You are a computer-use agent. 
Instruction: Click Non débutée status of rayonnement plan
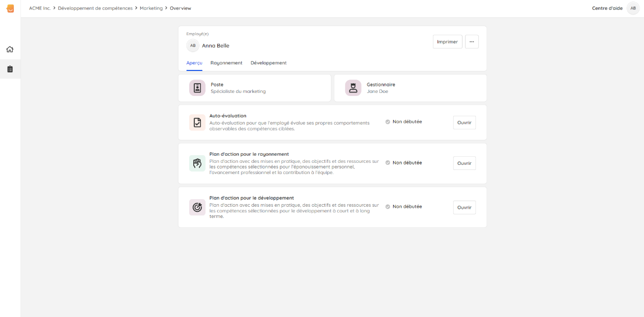(x=407, y=163)
